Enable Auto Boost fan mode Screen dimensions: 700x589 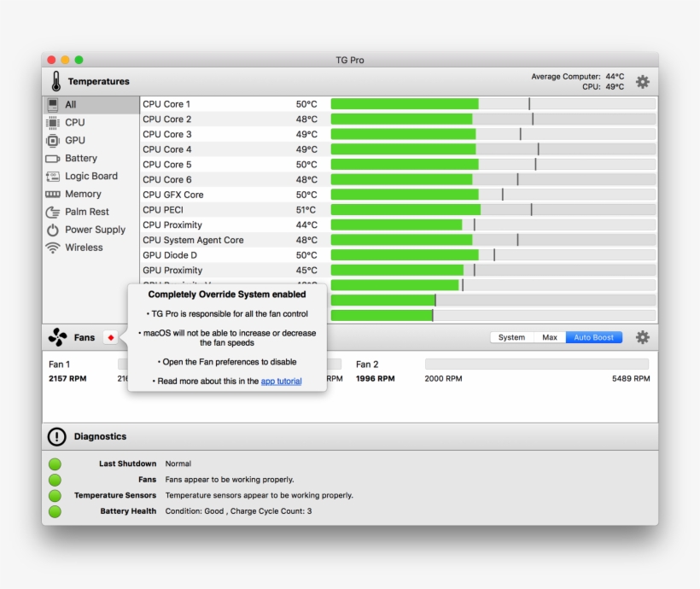tap(593, 337)
